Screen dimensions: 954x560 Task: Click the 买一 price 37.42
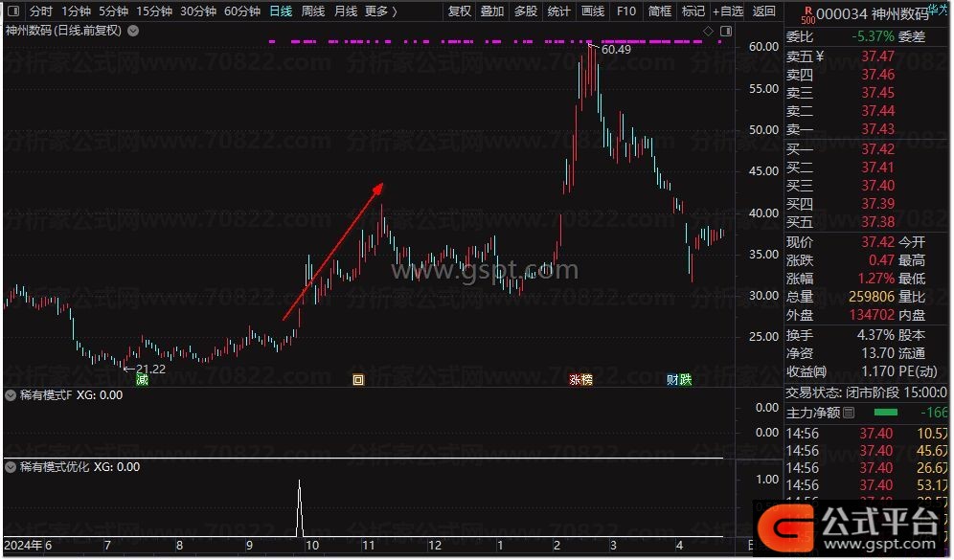tap(878, 149)
